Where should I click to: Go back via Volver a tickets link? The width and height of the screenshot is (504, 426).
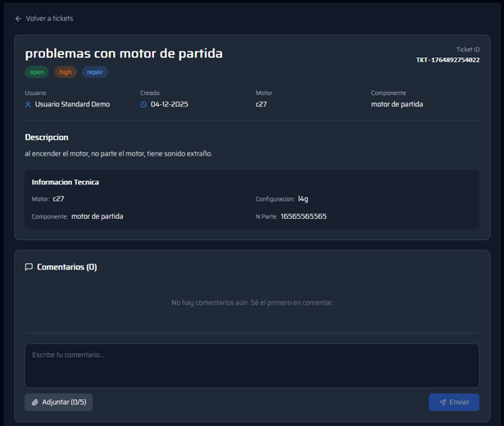[49, 18]
